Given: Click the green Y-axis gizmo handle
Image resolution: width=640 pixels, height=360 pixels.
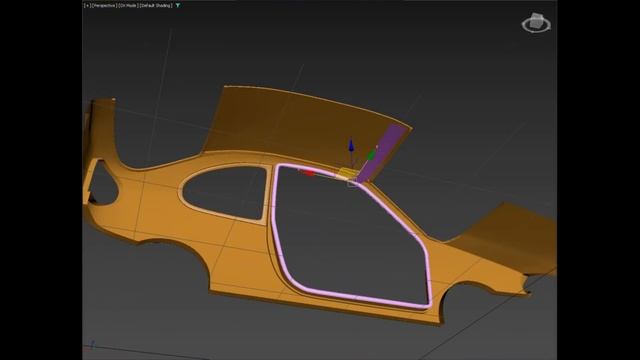Looking at the screenshot, I should [371, 155].
